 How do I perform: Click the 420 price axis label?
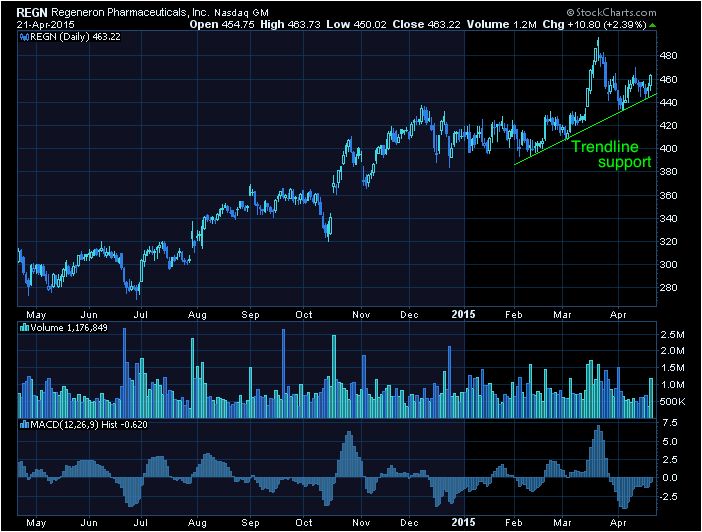pyautogui.click(x=668, y=126)
